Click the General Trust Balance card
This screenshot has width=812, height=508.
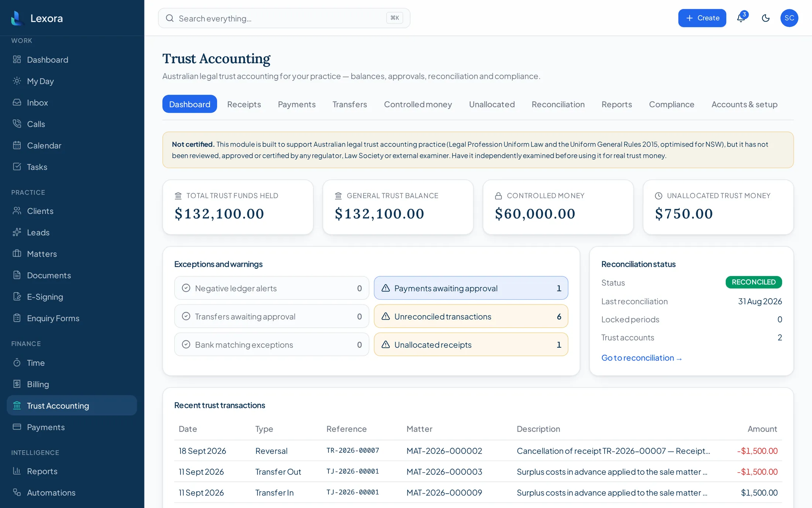[398, 207]
